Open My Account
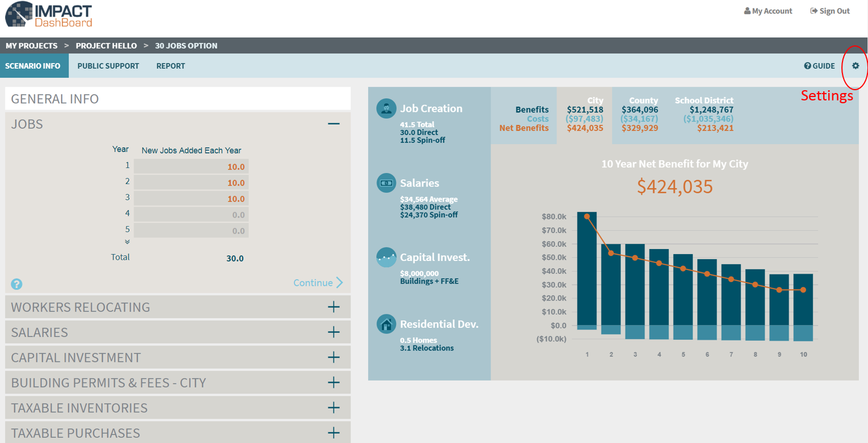This screenshot has height=443, width=868. (768, 11)
